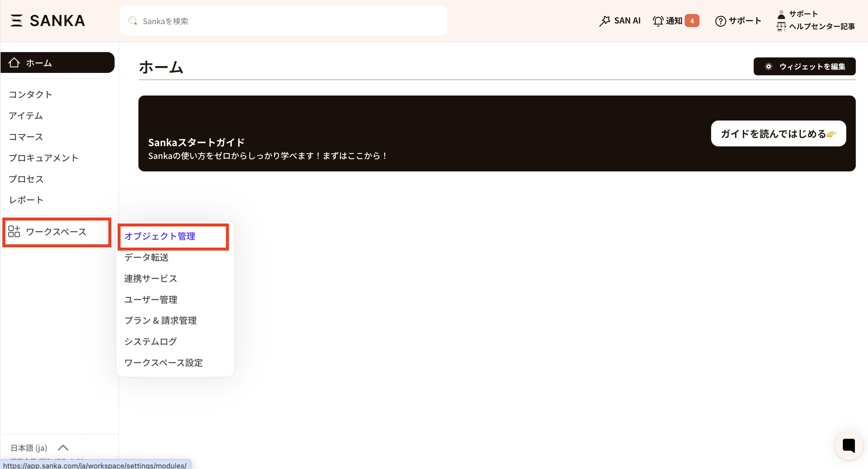This screenshot has width=868, height=469.
Task: Expand the 日本語 (ja) language chevron
Action: [63, 448]
